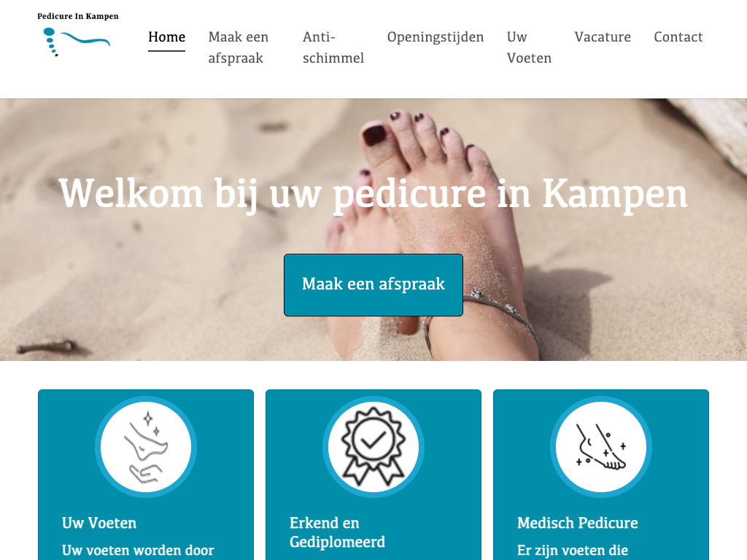Open the Vacature page

(603, 37)
